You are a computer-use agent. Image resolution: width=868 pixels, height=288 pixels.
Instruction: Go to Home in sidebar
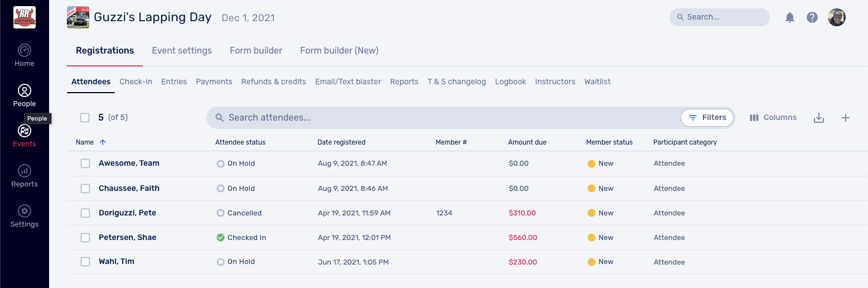25,55
